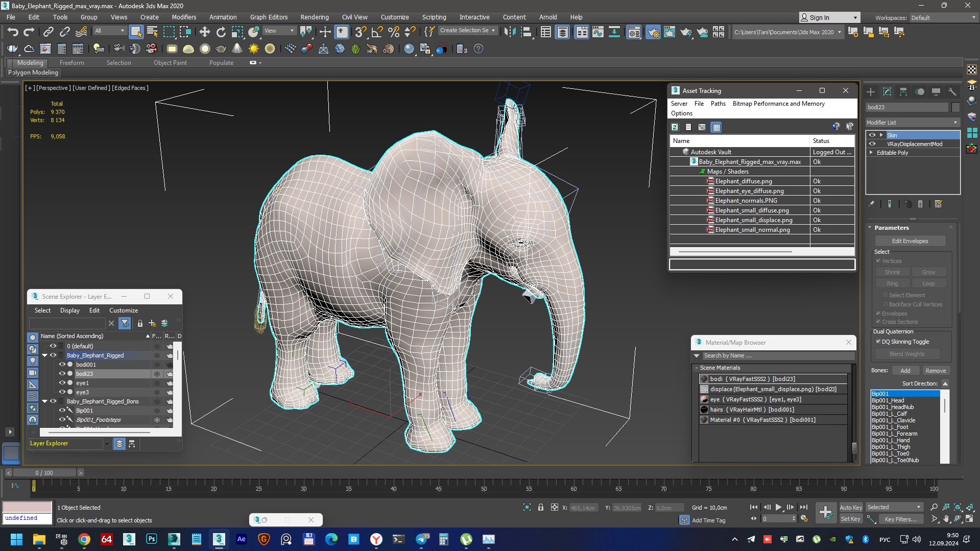The height and width of the screenshot is (551, 980).
Task: Click the Teapot primitive icon
Action: pyautogui.click(x=221, y=49)
